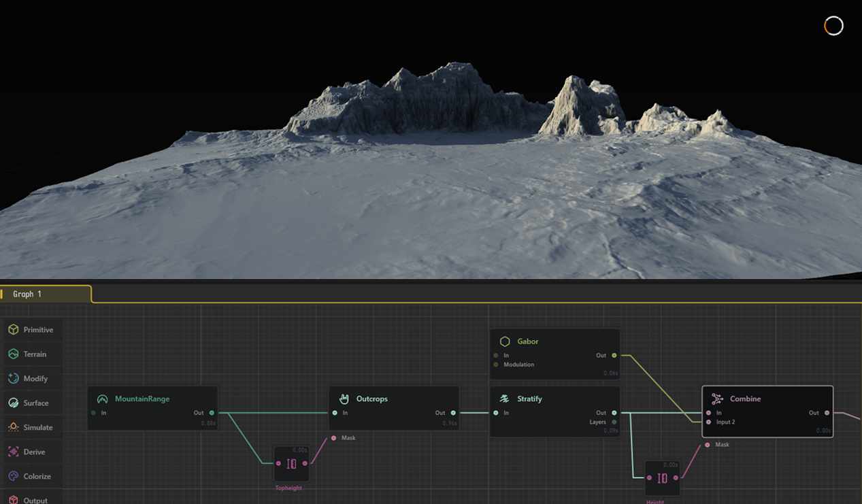The image size is (862, 504).
Task: Click the Input 2 port of Combine
Action: (708, 422)
